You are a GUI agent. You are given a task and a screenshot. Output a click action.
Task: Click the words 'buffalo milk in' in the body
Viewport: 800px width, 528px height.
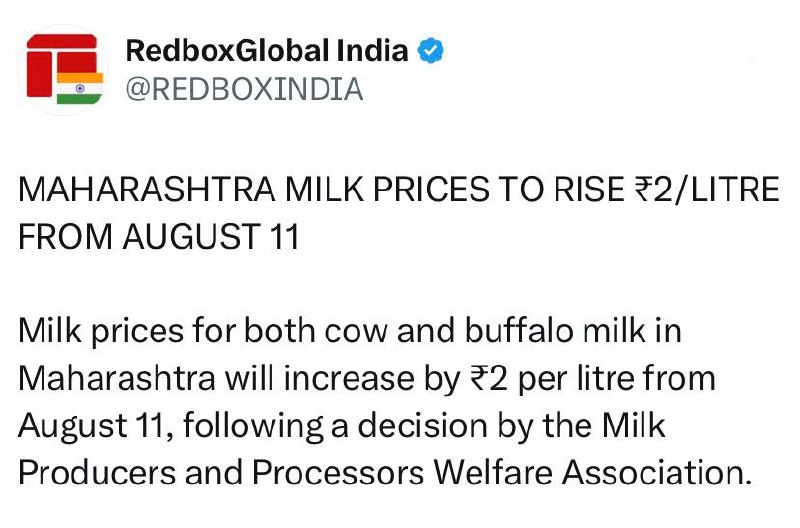point(573,331)
